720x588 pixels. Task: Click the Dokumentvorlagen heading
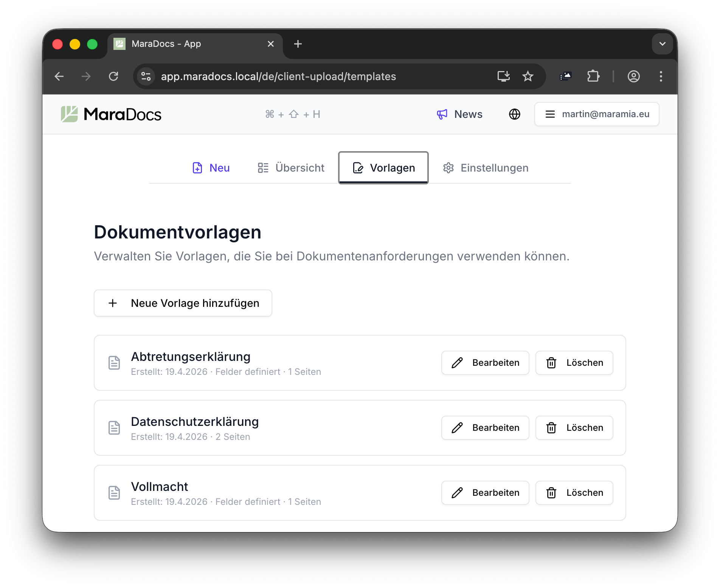pos(178,232)
